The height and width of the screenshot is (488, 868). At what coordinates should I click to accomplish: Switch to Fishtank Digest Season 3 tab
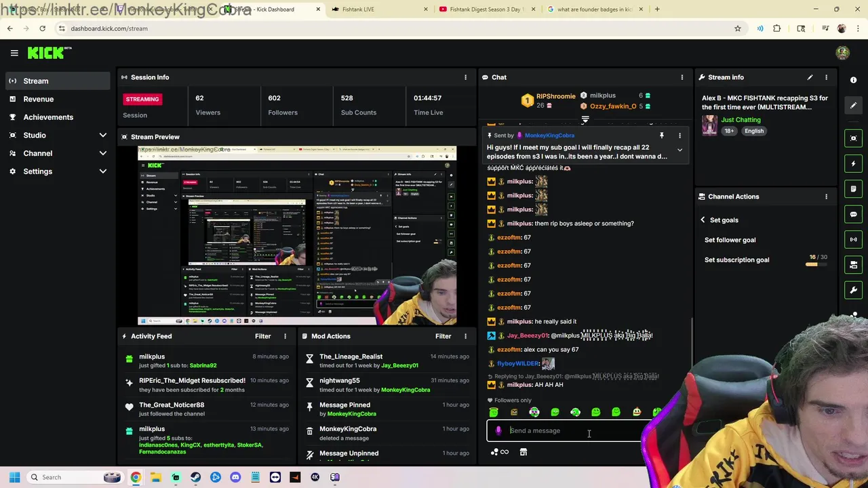pos(486,9)
